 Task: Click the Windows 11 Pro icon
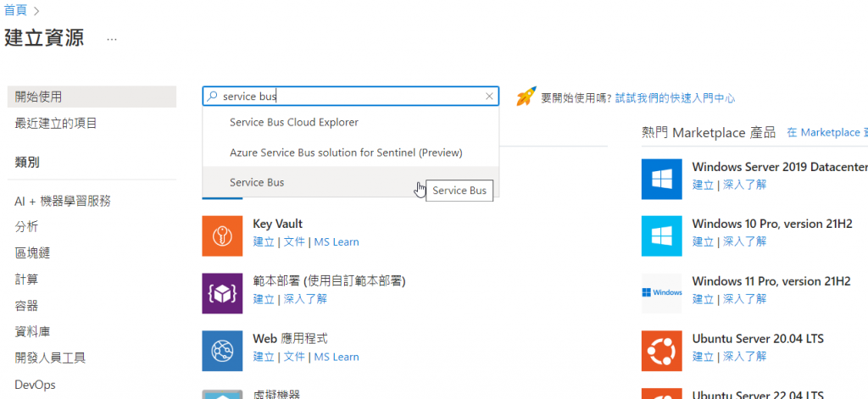coord(661,293)
